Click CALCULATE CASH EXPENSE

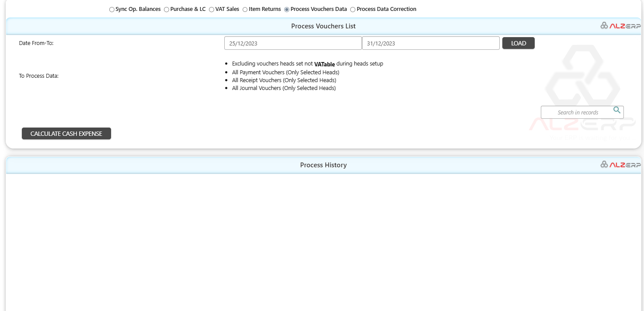66,133
